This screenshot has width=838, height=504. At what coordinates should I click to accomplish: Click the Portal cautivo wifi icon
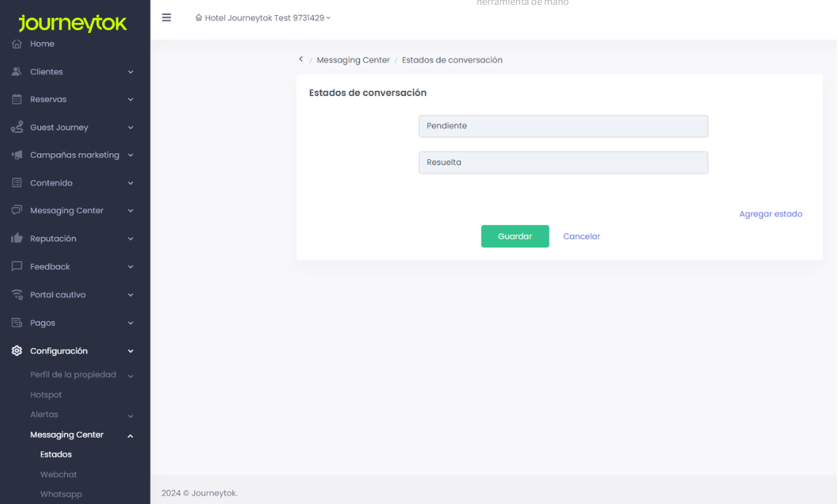(x=17, y=295)
